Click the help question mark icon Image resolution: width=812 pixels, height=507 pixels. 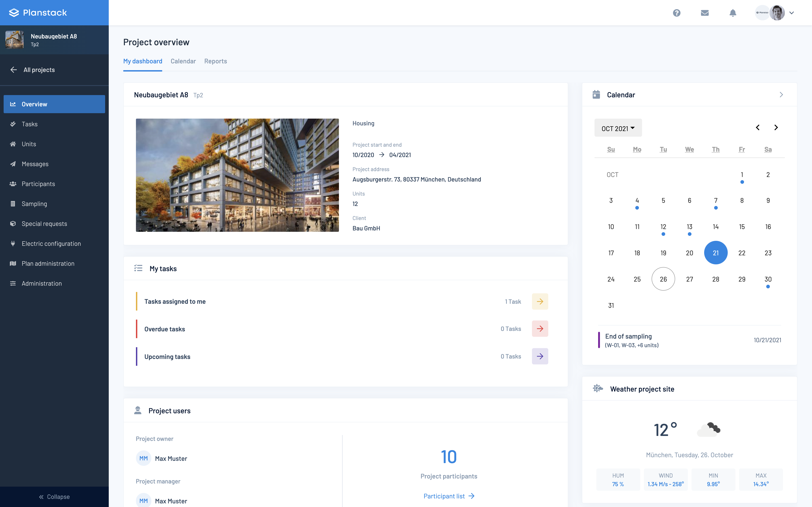[677, 13]
